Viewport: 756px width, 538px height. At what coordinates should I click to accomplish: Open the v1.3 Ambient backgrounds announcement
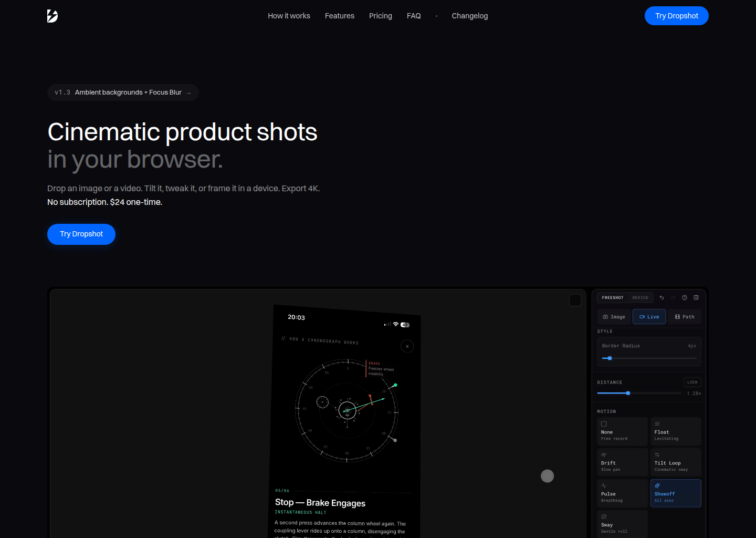pyautogui.click(x=123, y=92)
